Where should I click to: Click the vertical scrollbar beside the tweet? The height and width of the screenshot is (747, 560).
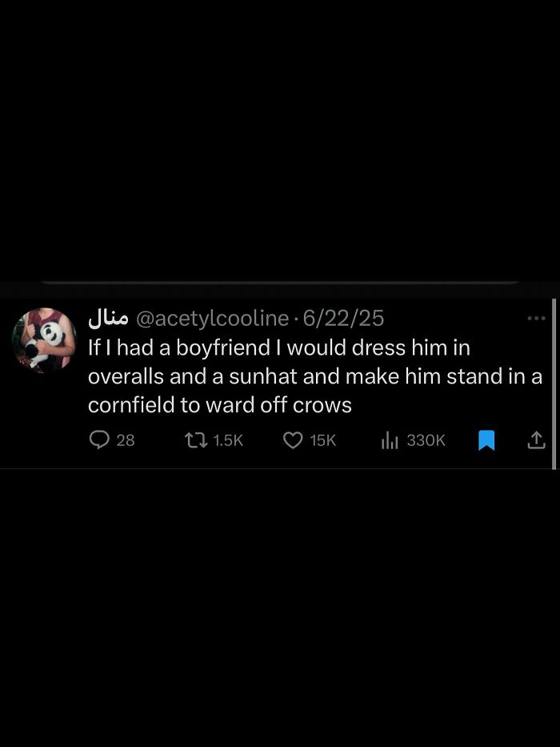[x=554, y=384]
